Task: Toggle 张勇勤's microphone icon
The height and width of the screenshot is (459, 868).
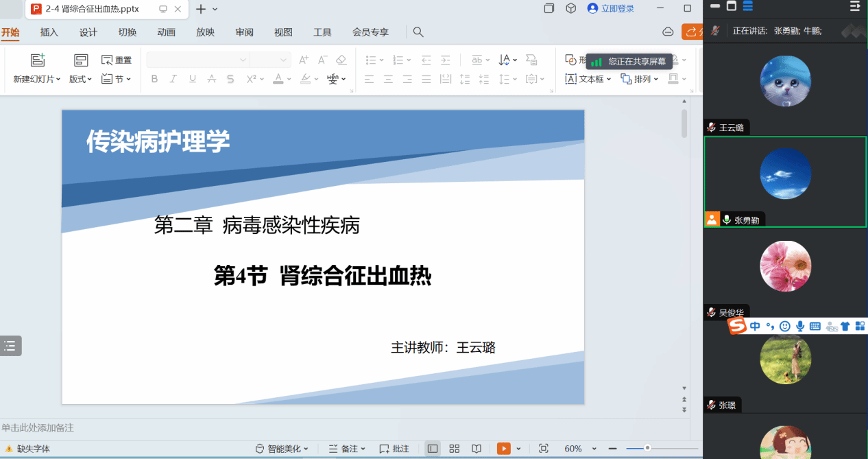Action: pyautogui.click(x=726, y=220)
